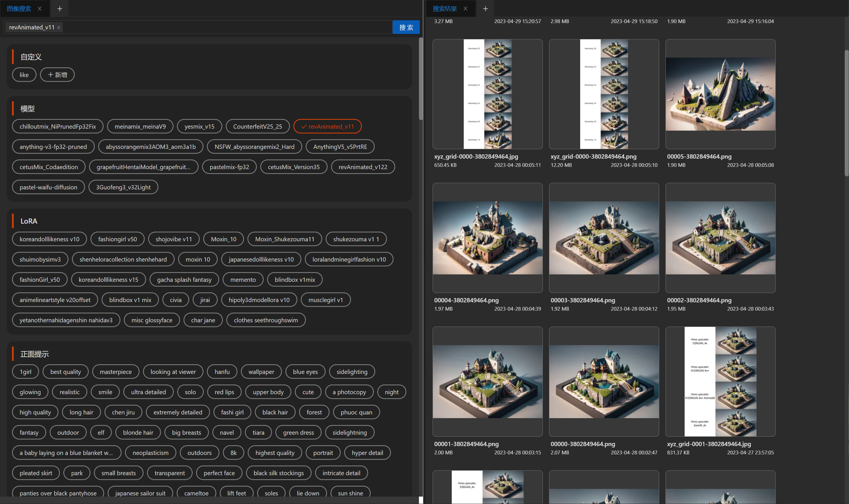Select 3Guofeng3_v32Light model tag

[123, 187]
